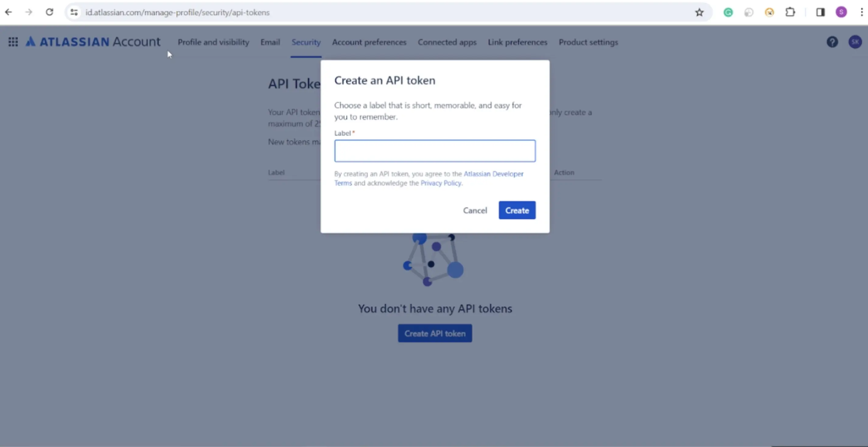Open the SK account avatar menu
This screenshot has height=447, width=868.
[855, 42]
